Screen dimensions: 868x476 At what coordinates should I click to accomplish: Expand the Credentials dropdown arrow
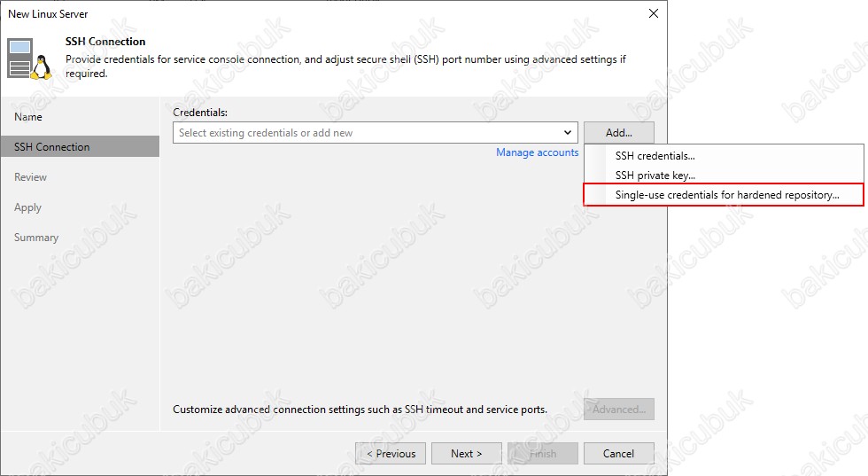[568, 133]
